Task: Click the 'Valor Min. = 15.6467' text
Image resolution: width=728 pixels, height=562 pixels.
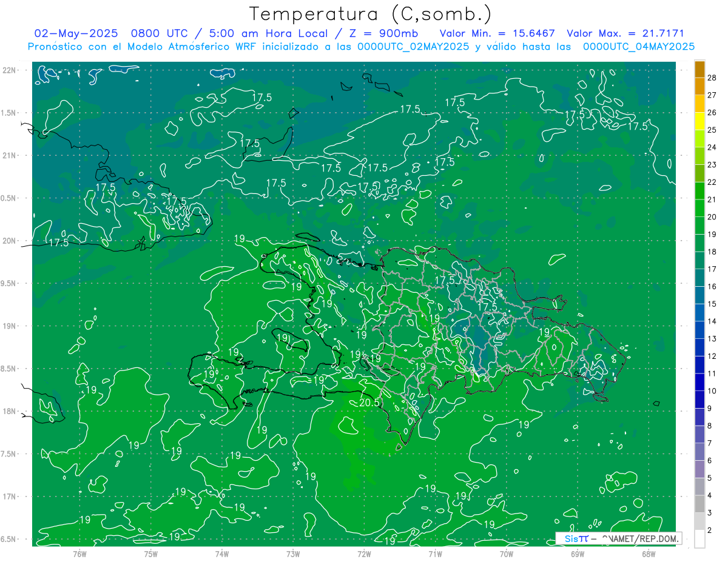Action: coord(497,33)
